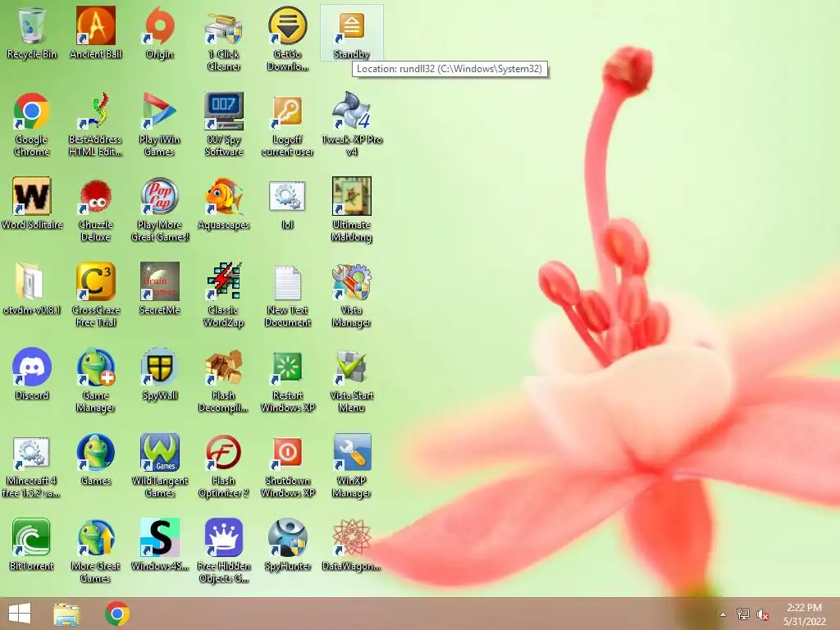Select the WildTangent Games icon
The image size is (840, 630).
click(x=159, y=452)
